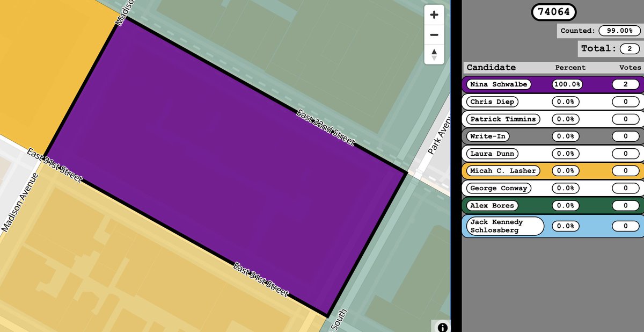Click the Votes column header
Image resolution: width=644 pixels, height=332 pixels.
click(630, 67)
